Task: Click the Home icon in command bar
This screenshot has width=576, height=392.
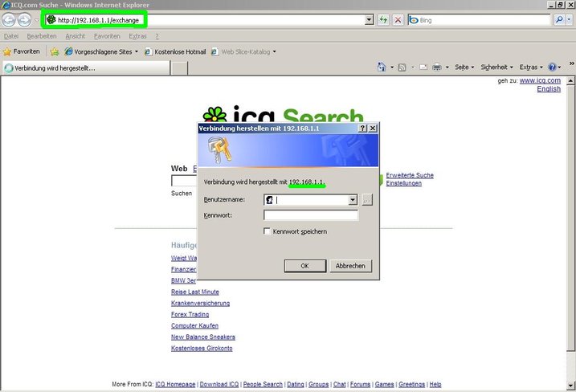Action: coord(382,67)
